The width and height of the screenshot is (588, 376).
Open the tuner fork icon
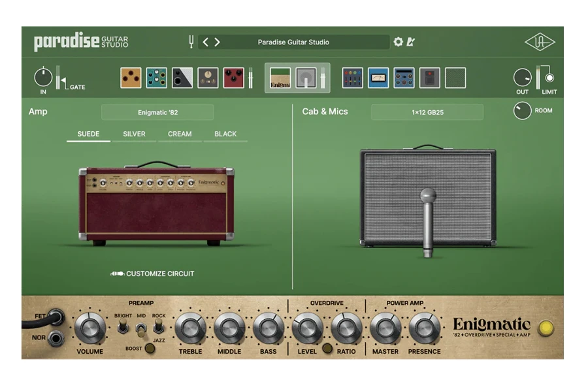191,42
